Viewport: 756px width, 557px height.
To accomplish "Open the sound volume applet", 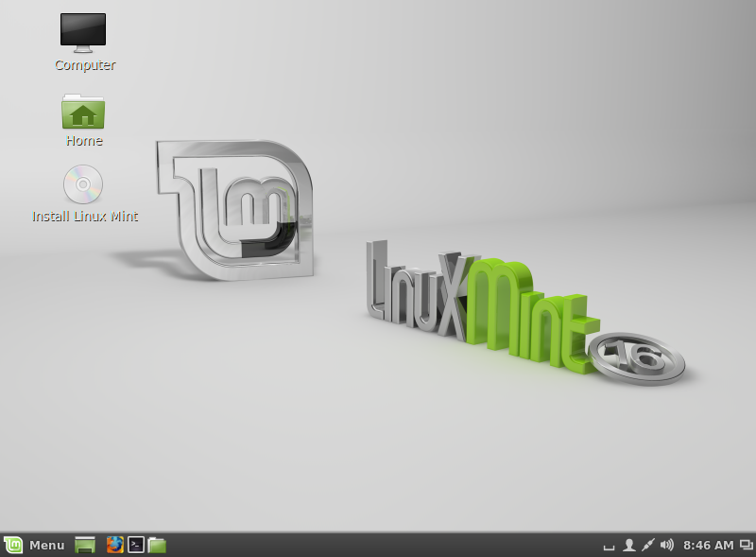I will (x=667, y=546).
